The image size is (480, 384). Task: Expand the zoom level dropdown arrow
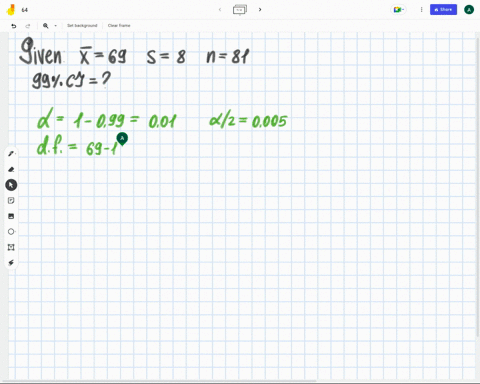click(55, 26)
